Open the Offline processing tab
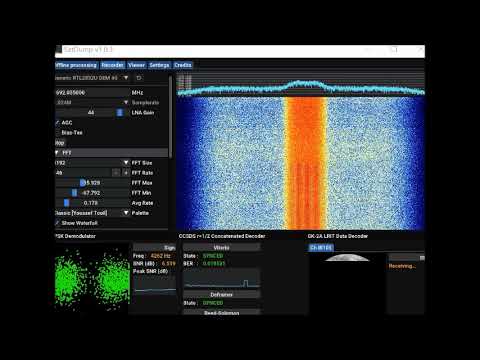 click(76, 65)
